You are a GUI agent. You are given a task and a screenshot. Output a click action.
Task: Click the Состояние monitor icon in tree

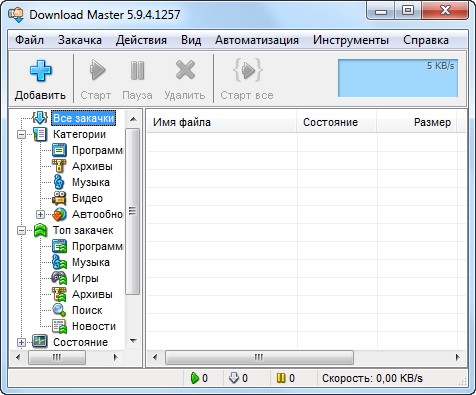[x=40, y=342]
